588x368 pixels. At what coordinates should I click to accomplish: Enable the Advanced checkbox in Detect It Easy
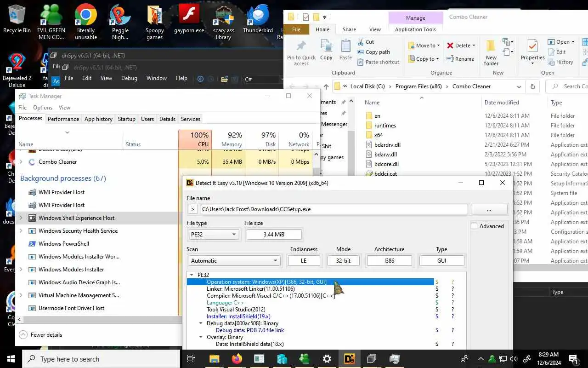point(474,226)
